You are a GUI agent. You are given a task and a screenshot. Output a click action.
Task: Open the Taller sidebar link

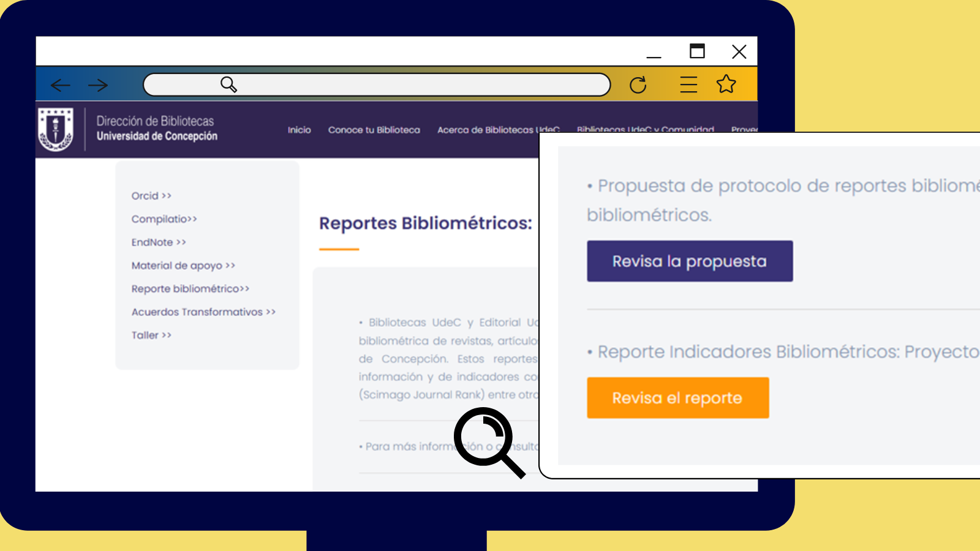tap(151, 335)
